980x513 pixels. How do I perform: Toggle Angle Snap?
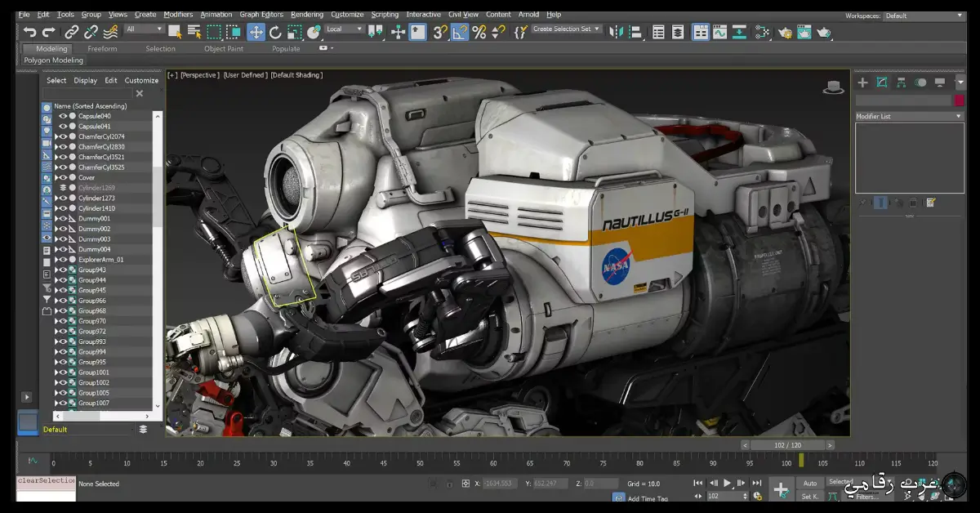[460, 33]
